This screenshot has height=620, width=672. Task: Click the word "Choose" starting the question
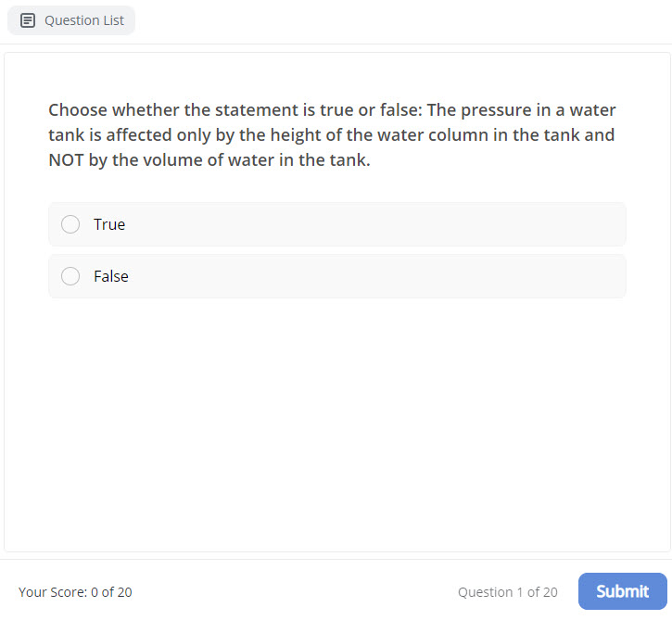click(80, 110)
